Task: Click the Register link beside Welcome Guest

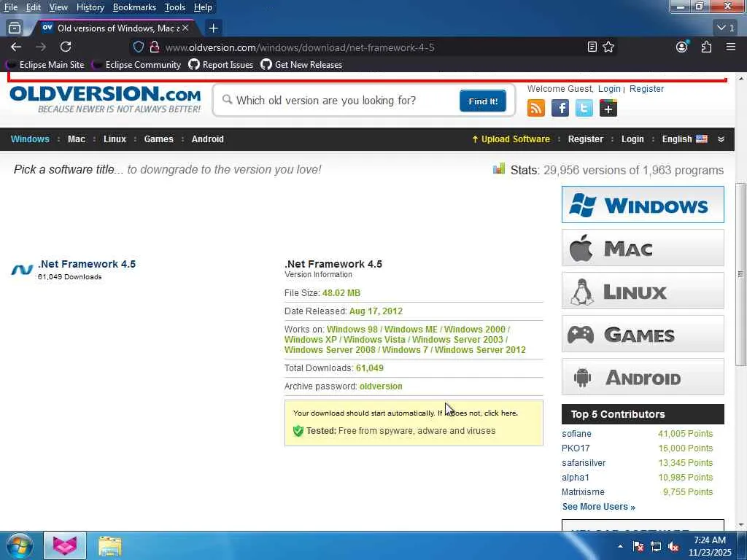Action: pyautogui.click(x=646, y=88)
